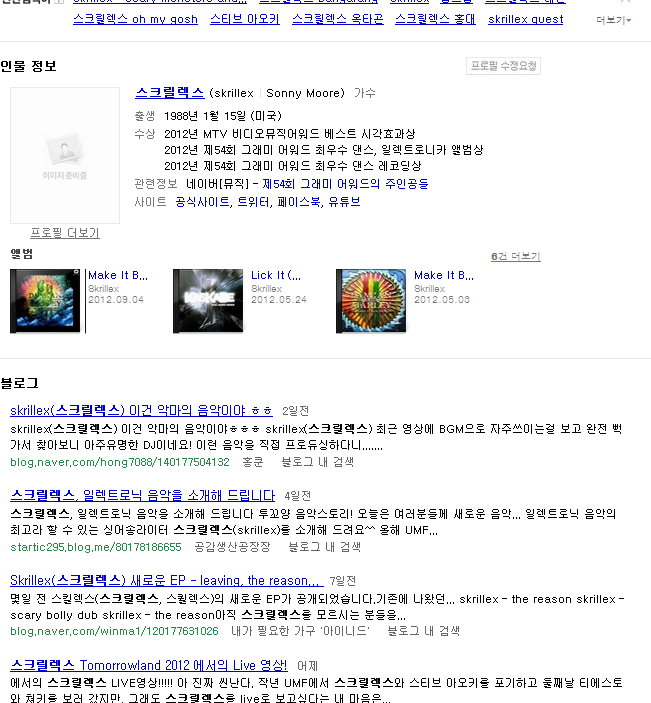This screenshot has width=651, height=703.
Task: Open the 스크릴렉스 profile name link
Action: point(169,93)
